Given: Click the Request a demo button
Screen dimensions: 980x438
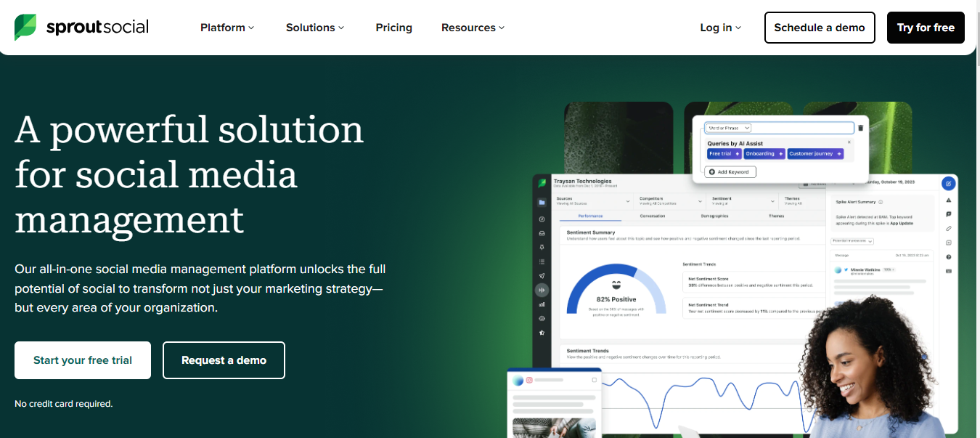Looking at the screenshot, I should pos(224,360).
